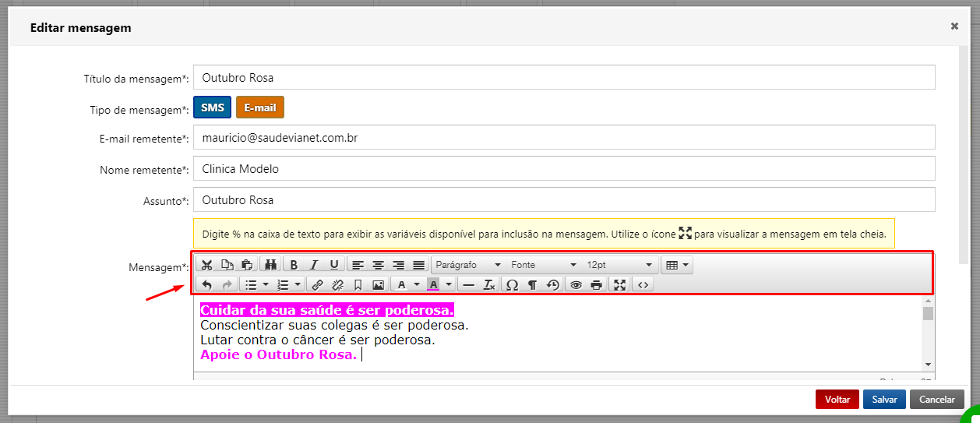Click the Copy icon in editor toolbar
The image size is (980, 423).
coord(227,265)
